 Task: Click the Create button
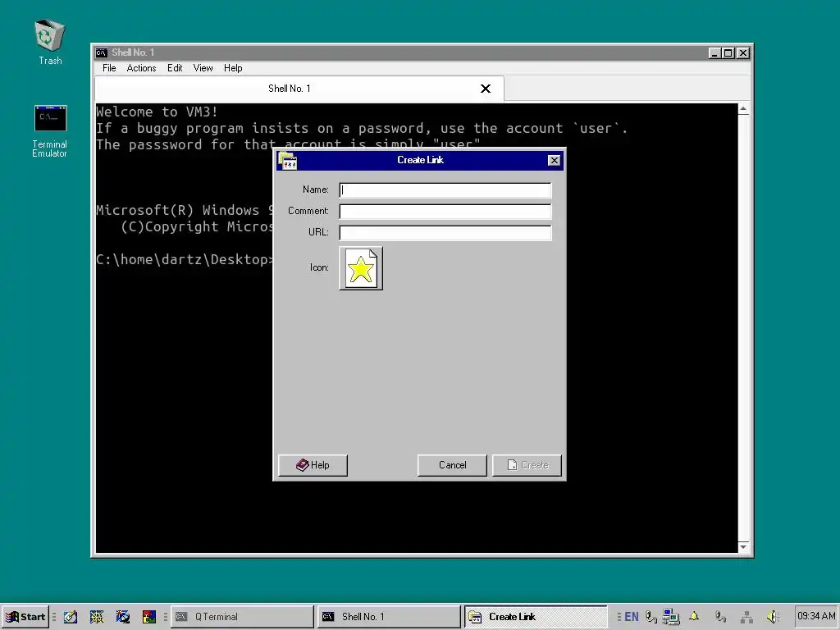coord(527,465)
